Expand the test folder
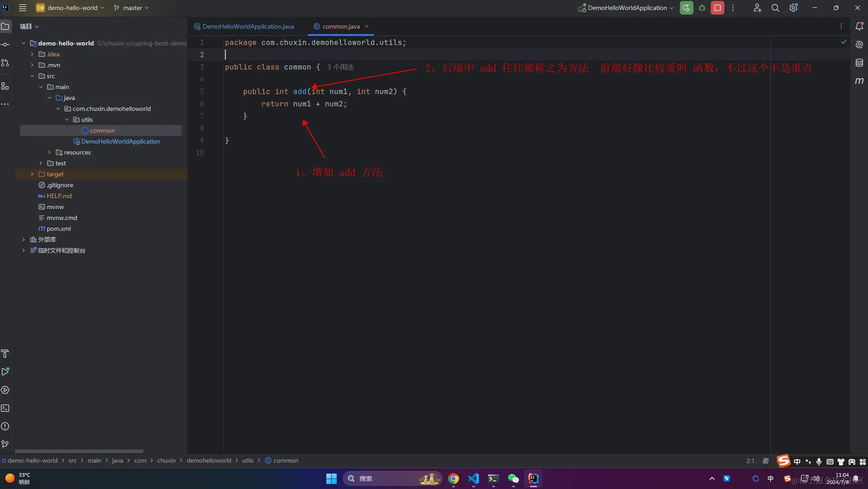Image resolution: width=868 pixels, height=489 pixels. click(x=40, y=163)
